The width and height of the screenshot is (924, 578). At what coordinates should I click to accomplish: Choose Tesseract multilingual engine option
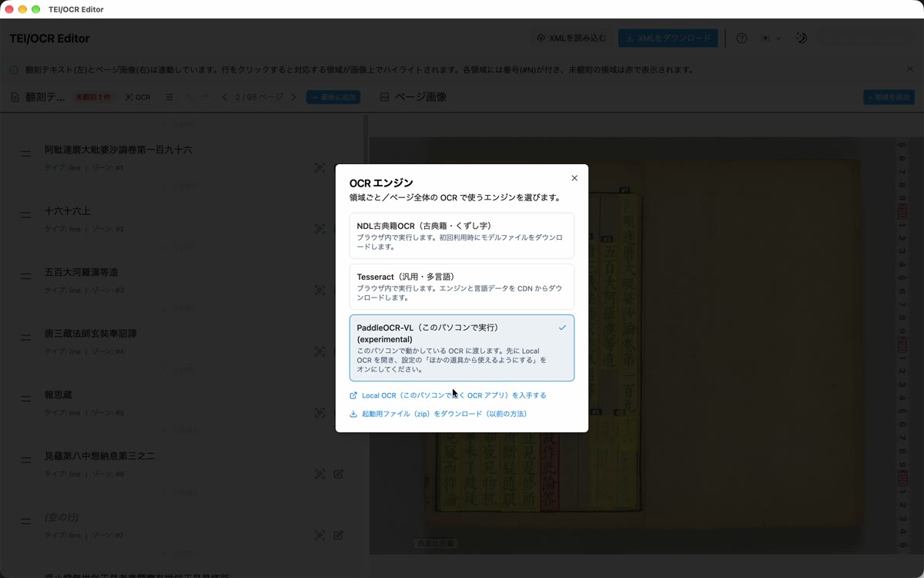[x=462, y=287]
